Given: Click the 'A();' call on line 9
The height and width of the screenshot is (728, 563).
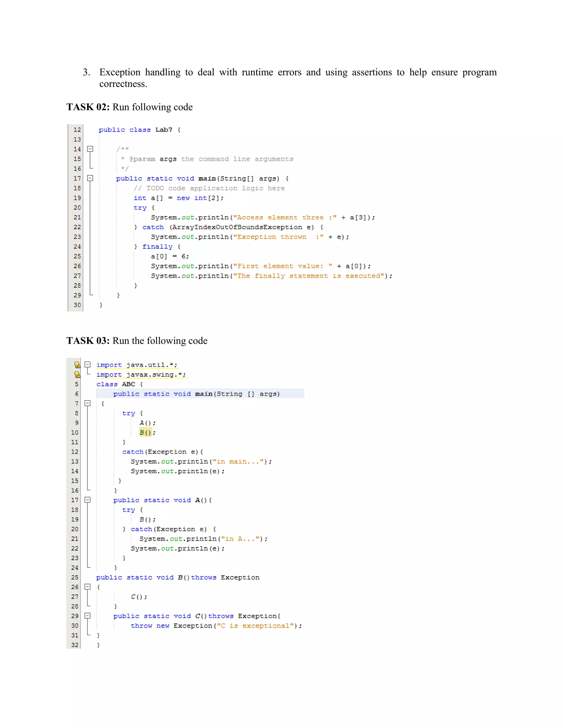Looking at the screenshot, I should [147, 423].
